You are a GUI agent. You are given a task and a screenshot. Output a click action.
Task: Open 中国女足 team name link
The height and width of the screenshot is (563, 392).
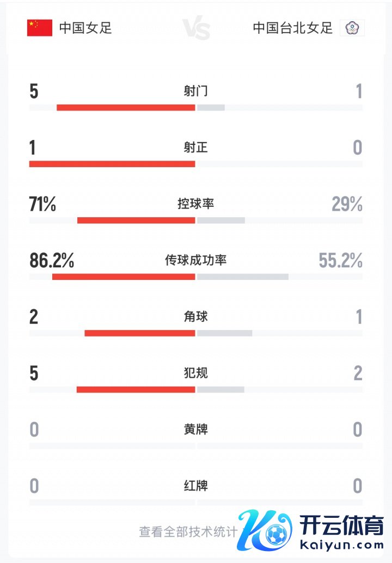pos(85,28)
